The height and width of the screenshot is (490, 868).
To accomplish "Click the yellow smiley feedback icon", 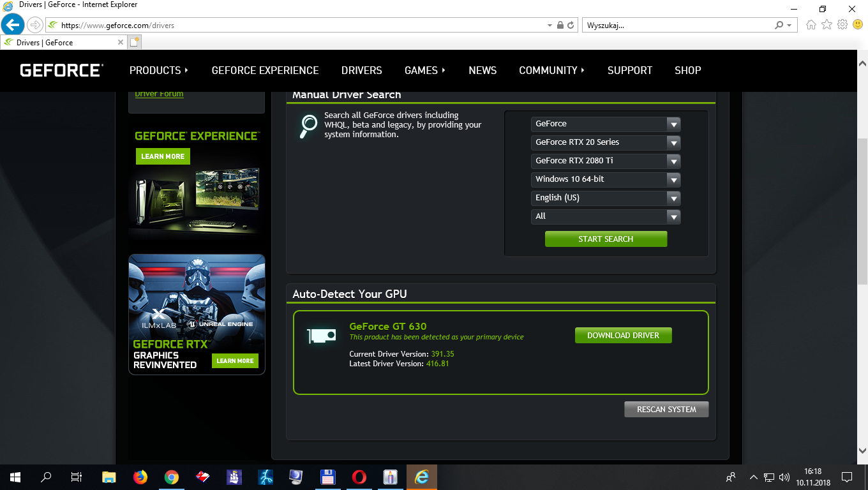I will pos(858,25).
